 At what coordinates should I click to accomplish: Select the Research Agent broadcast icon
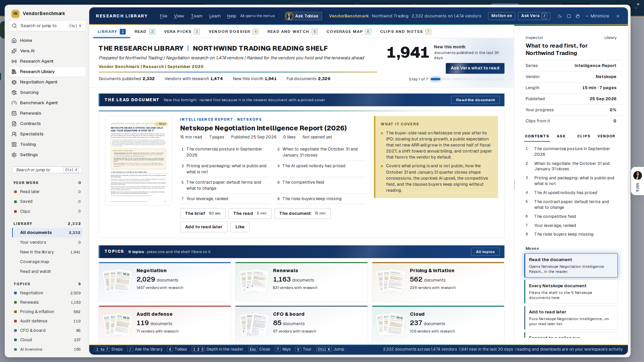click(x=14, y=61)
